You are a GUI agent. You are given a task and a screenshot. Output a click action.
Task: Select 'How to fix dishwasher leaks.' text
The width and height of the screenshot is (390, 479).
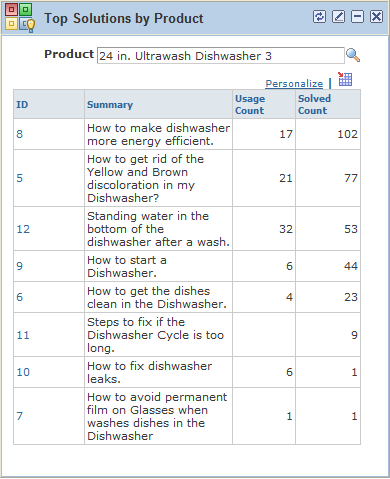[x=149, y=372]
